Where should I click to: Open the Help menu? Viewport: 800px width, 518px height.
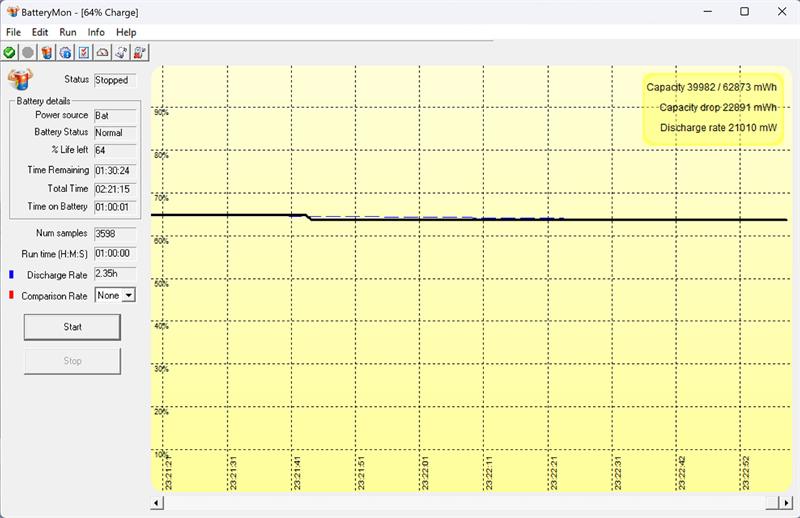pyautogui.click(x=126, y=32)
